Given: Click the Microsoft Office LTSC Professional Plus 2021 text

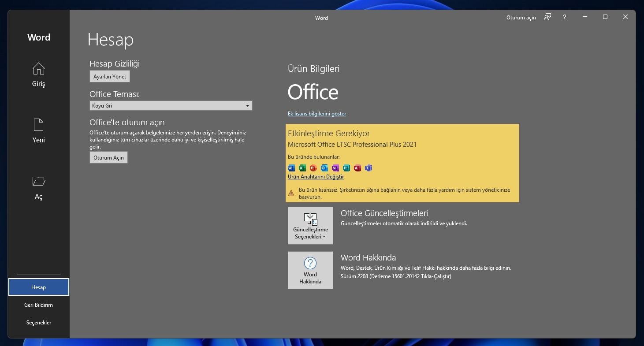Looking at the screenshot, I should (x=352, y=145).
